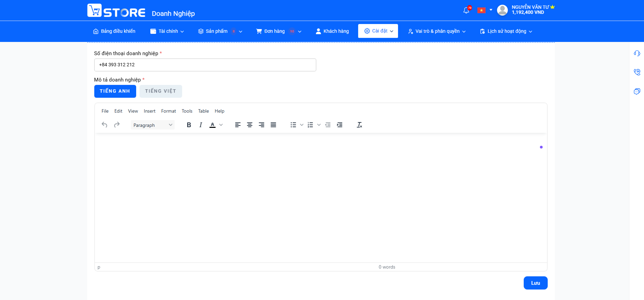644x300 pixels.
Task: Insert a numbered list
Action: point(310,125)
